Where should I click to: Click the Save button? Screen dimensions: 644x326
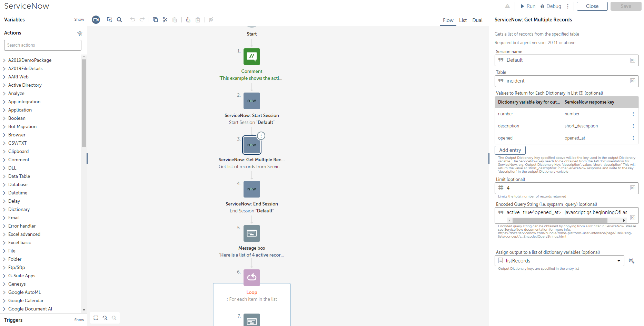pos(626,6)
